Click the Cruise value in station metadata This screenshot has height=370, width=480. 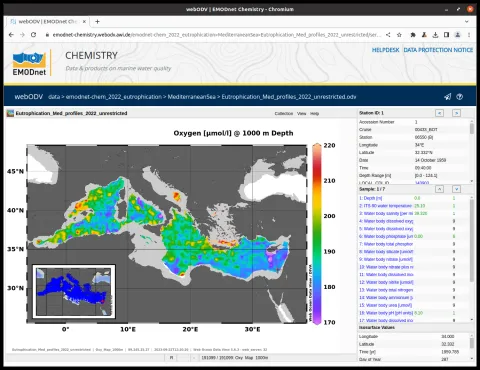pyautogui.click(x=426, y=130)
